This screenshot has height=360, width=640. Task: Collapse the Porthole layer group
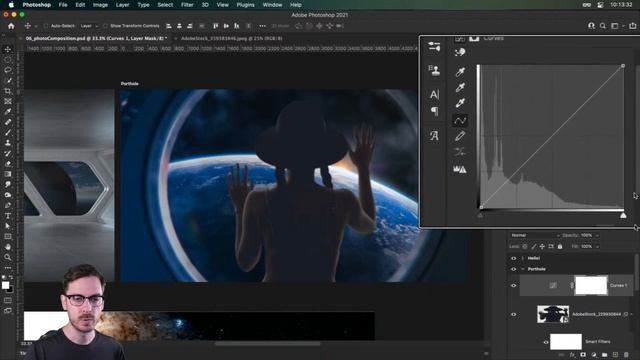[523, 269]
